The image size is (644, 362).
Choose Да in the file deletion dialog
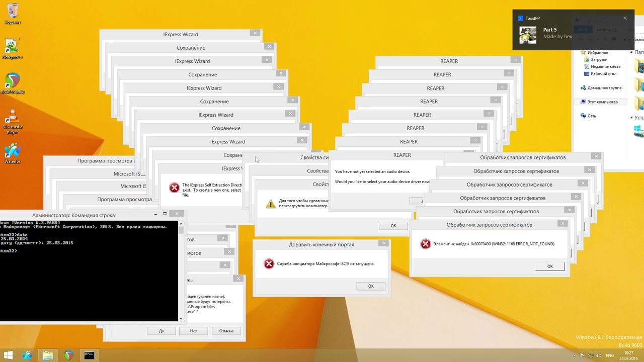tap(162, 331)
